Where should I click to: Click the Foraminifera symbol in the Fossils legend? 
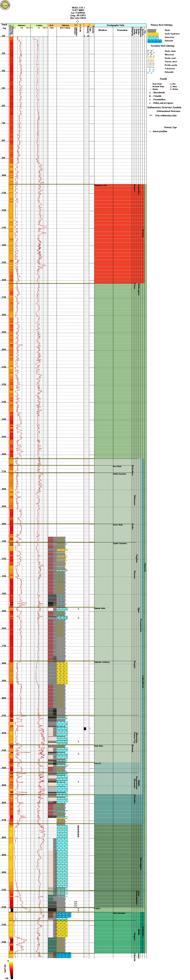tap(150, 99)
